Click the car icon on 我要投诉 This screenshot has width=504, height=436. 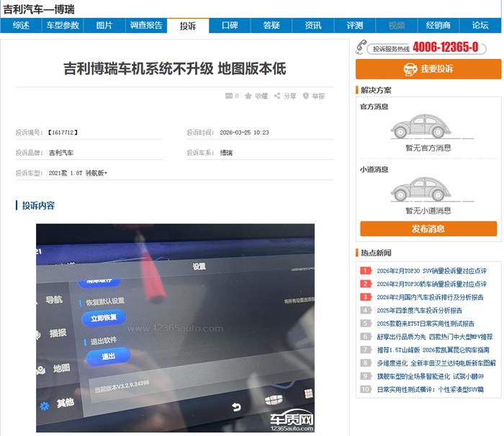click(x=410, y=69)
